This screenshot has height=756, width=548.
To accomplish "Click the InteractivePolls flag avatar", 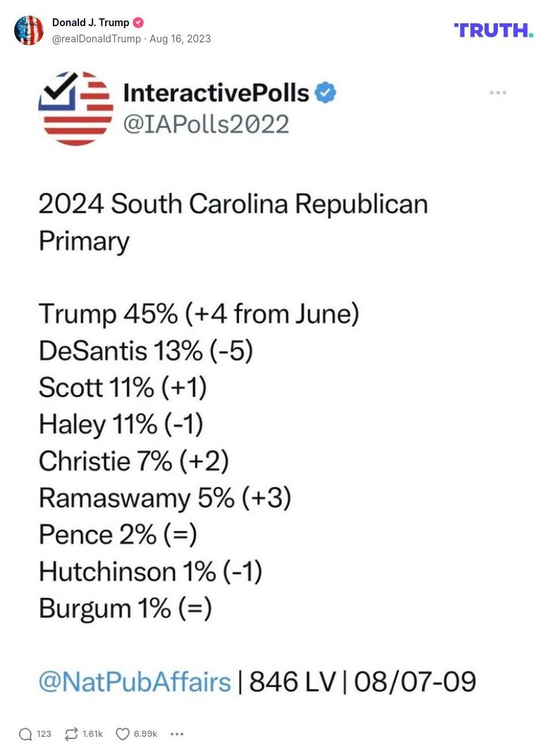I will [76, 106].
